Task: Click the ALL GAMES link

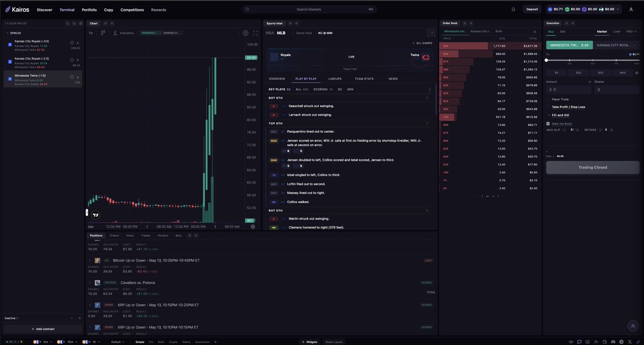Action: (x=422, y=43)
